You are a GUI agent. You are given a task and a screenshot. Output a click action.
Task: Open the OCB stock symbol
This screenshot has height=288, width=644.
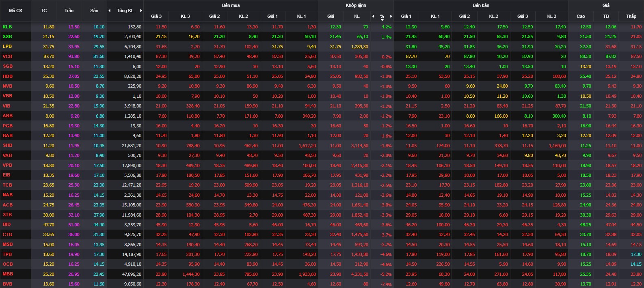[x=8, y=264]
